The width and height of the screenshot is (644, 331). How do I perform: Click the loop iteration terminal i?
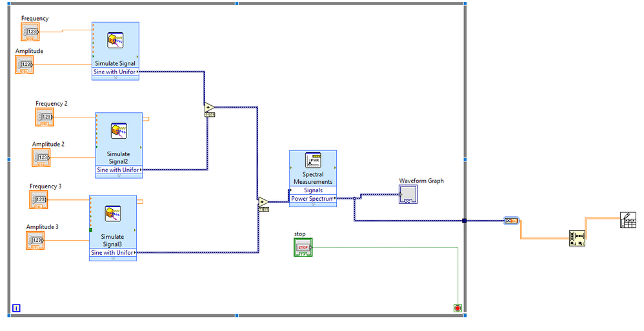[x=16, y=308]
